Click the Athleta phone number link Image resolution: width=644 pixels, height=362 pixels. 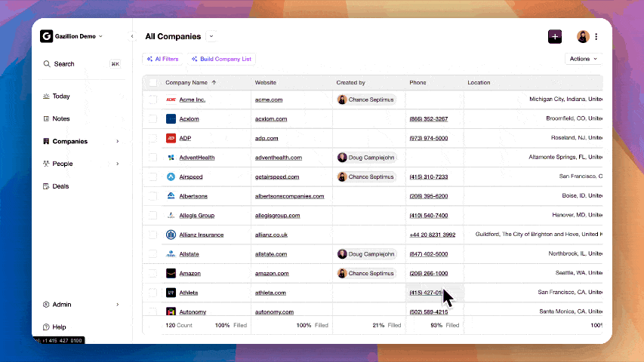click(427, 293)
